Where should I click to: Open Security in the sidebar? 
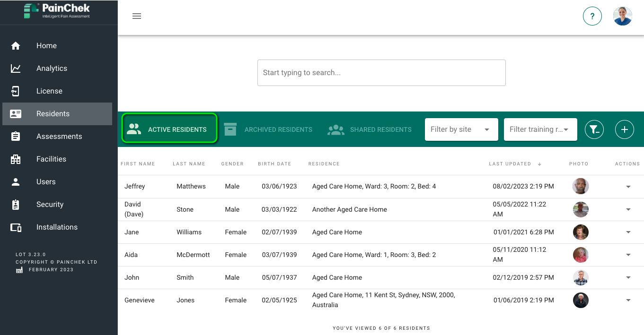click(57, 205)
